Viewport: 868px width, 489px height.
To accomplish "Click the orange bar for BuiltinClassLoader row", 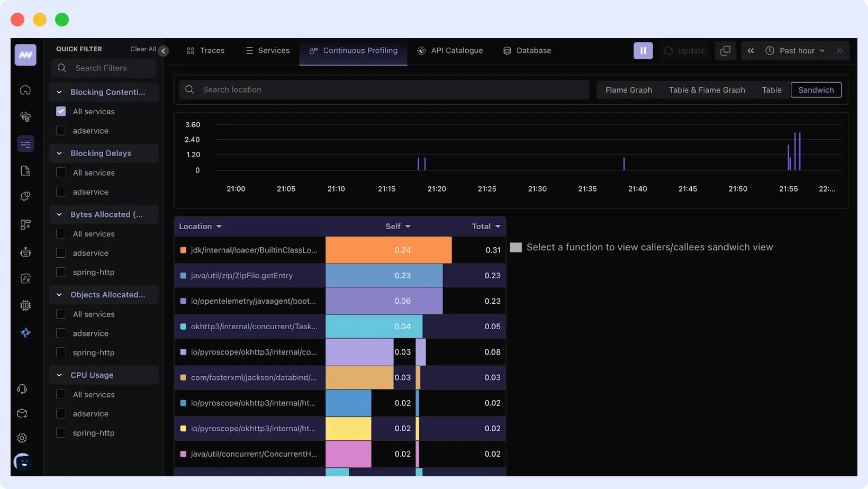I will [x=388, y=250].
